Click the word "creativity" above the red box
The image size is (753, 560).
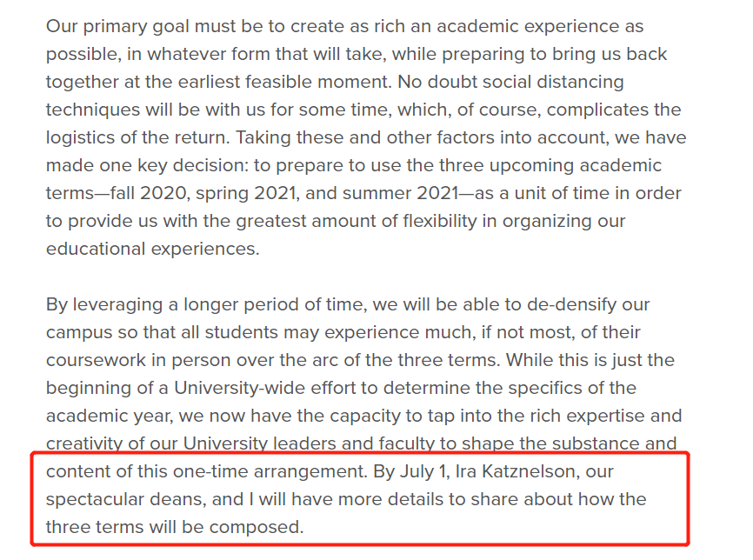coord(84,443)
